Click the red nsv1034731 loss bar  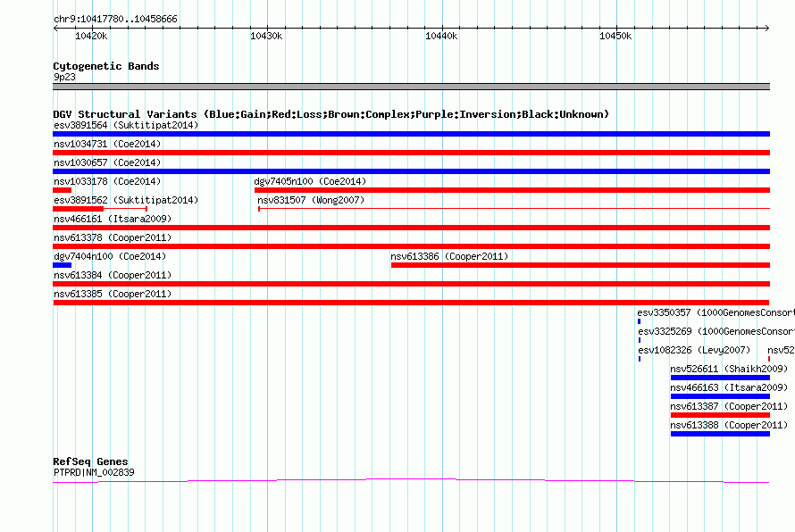point(411,153)
